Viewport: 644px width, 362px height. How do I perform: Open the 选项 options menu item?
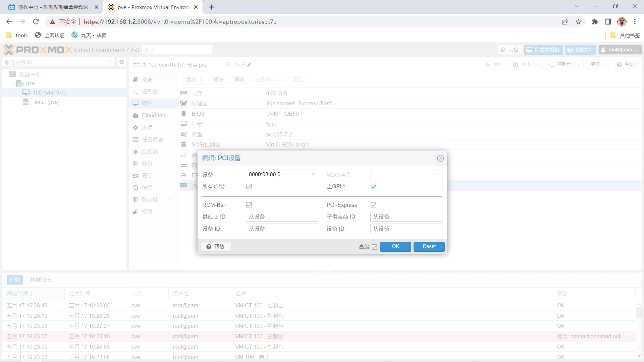coord(154,128)
